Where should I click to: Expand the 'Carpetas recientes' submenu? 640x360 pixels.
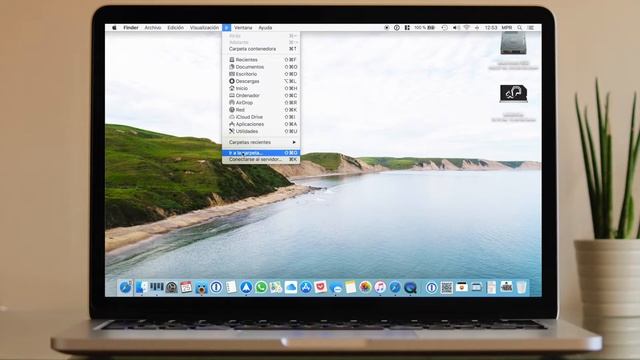click(x=261, y=142)
